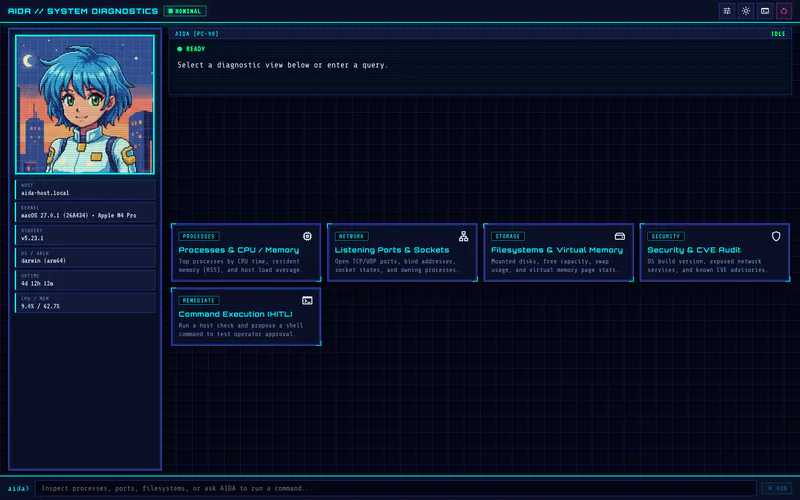This screenshot has width=800, height=500.
Task: Click the osquery version v5.23.1
Action: [32, 238]
